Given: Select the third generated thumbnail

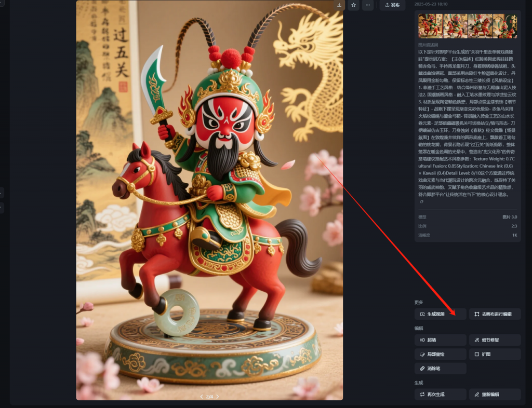Looking at the screenshot, I should tap(480, 26).
